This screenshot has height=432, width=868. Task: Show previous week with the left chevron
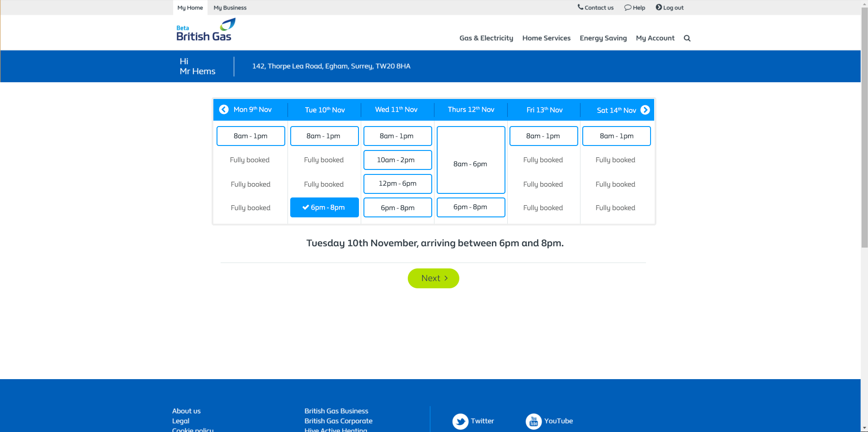[x=224, y=110]
